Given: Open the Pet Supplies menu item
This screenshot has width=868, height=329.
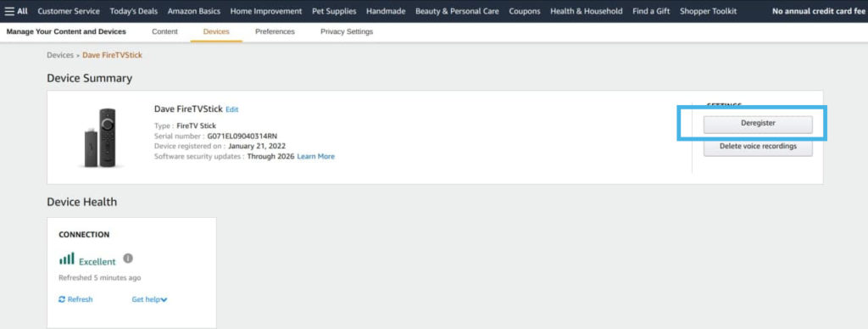Looking at the screenshot, I should click(334, 11).
